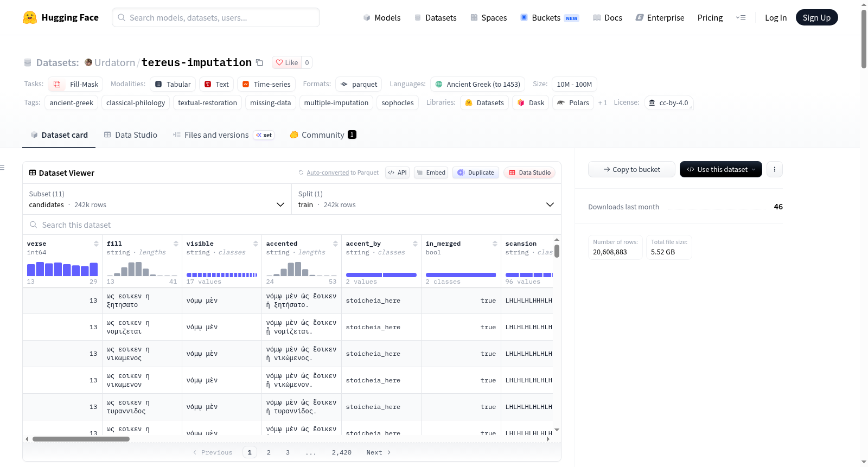Open the Fill-Mask task tag
The width and height of the screenshot is (868, 467).
76,84
